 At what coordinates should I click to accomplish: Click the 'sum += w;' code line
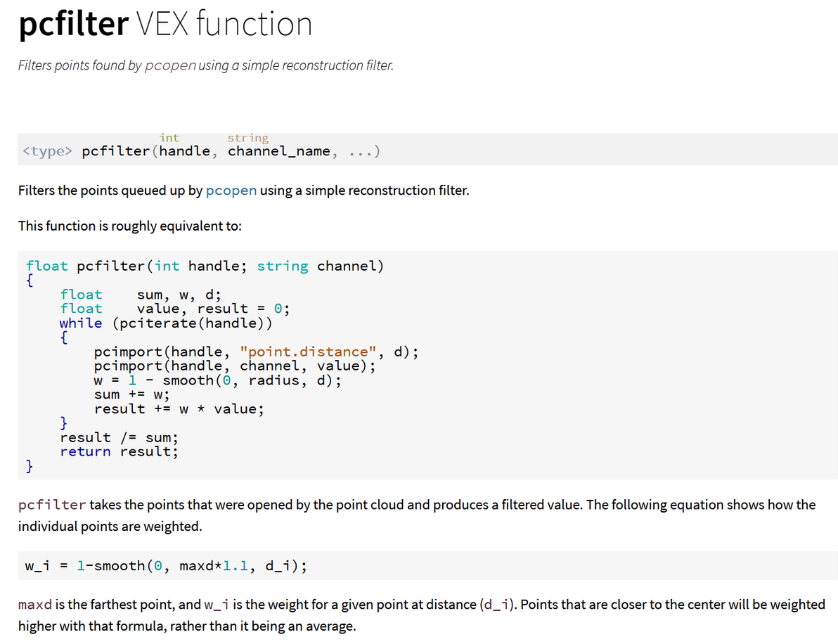point(131,394)
